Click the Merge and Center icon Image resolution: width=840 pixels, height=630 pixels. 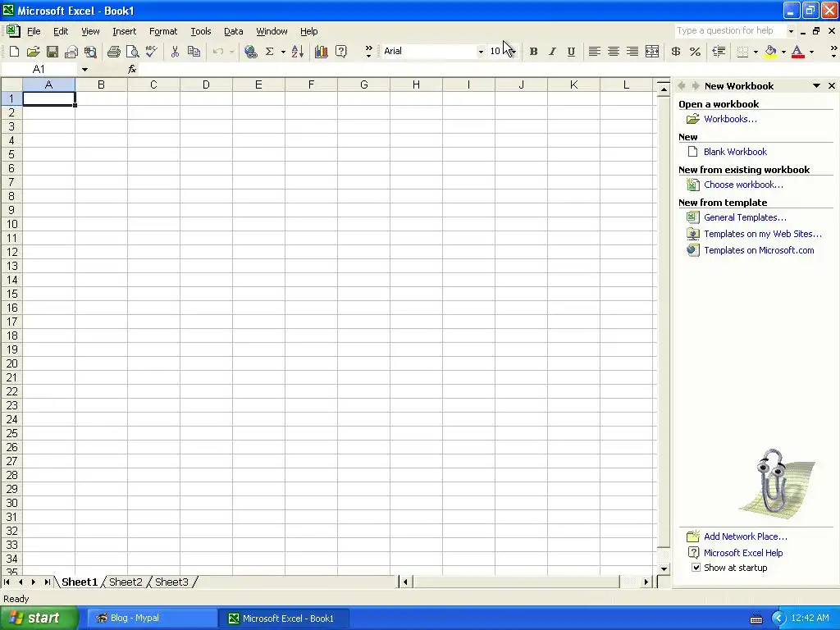click(x=652, y=52)
